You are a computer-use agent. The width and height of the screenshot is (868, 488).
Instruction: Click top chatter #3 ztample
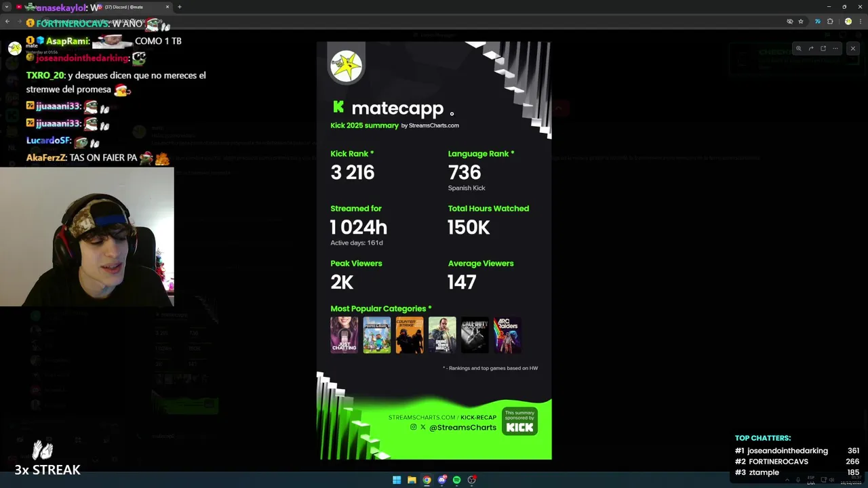coord(764,472)
